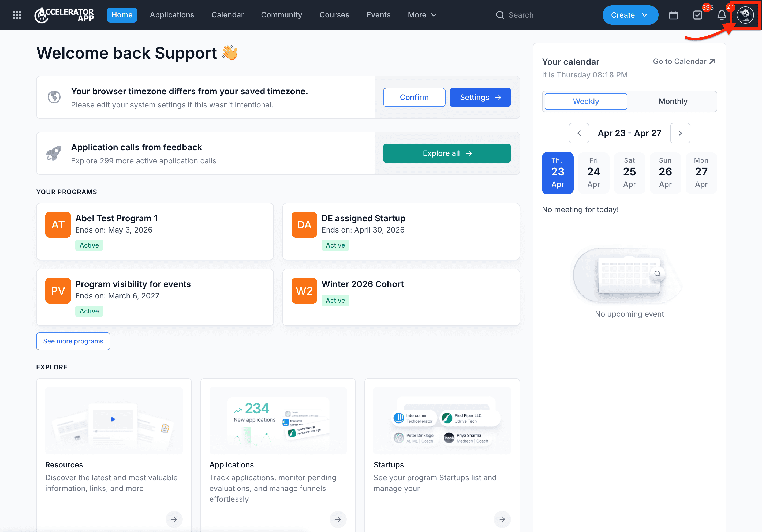Open the app grid launcher icon

click(x=17, y=15)
